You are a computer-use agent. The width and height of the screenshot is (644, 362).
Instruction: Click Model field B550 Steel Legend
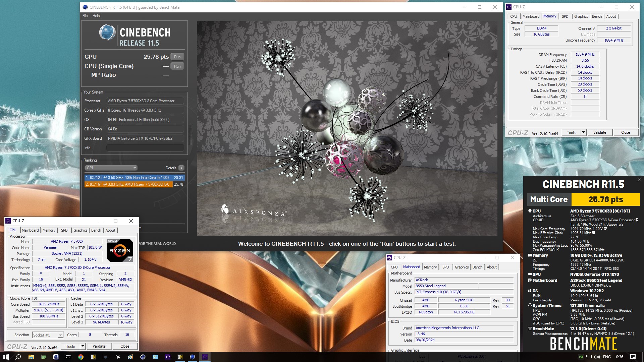tap(446, 286)
